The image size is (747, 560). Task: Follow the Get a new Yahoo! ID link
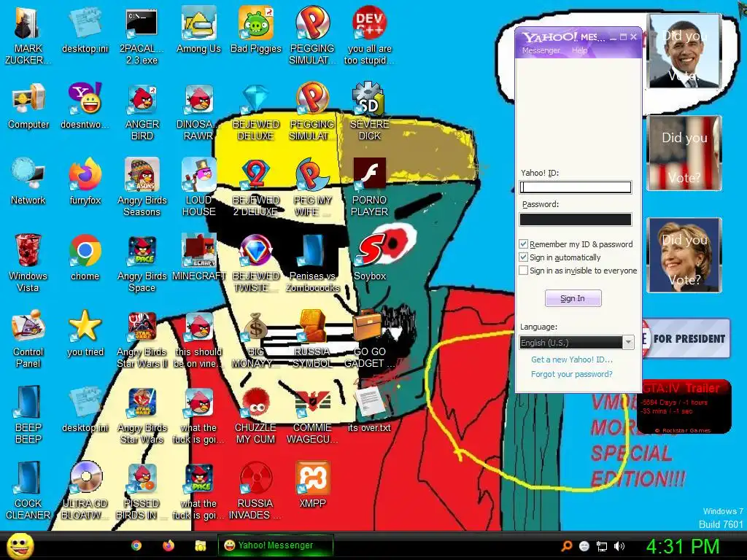point(572,359)
